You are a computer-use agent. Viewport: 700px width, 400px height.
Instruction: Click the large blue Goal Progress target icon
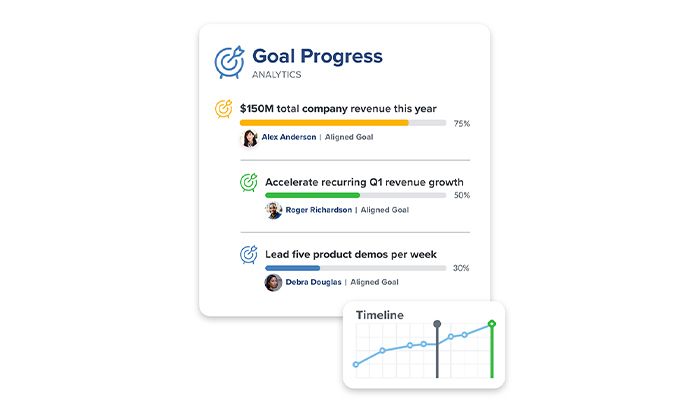230,62
